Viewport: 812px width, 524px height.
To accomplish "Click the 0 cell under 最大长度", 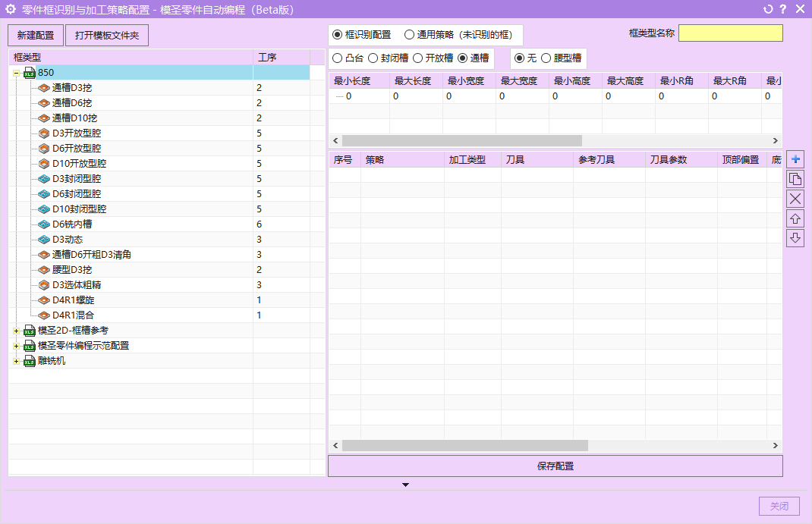I will (416, 96).
